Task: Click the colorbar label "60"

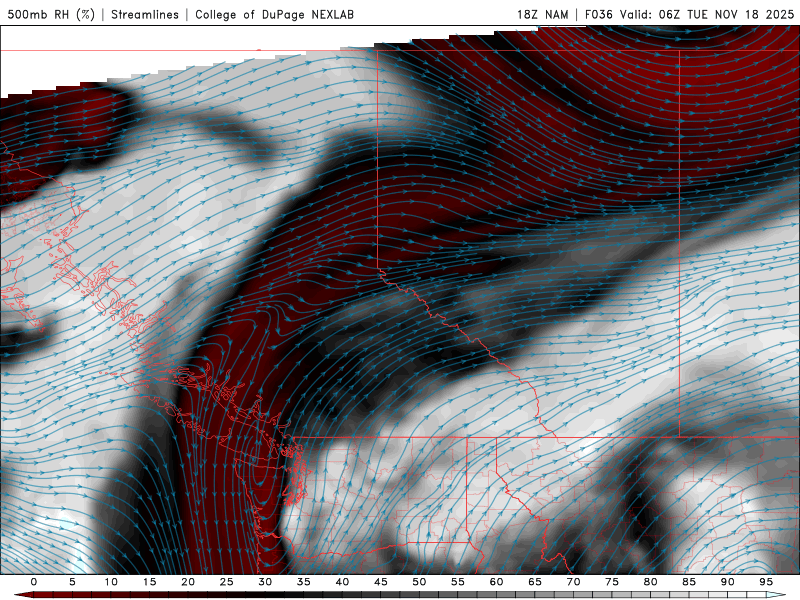Action: pos(496,582)
